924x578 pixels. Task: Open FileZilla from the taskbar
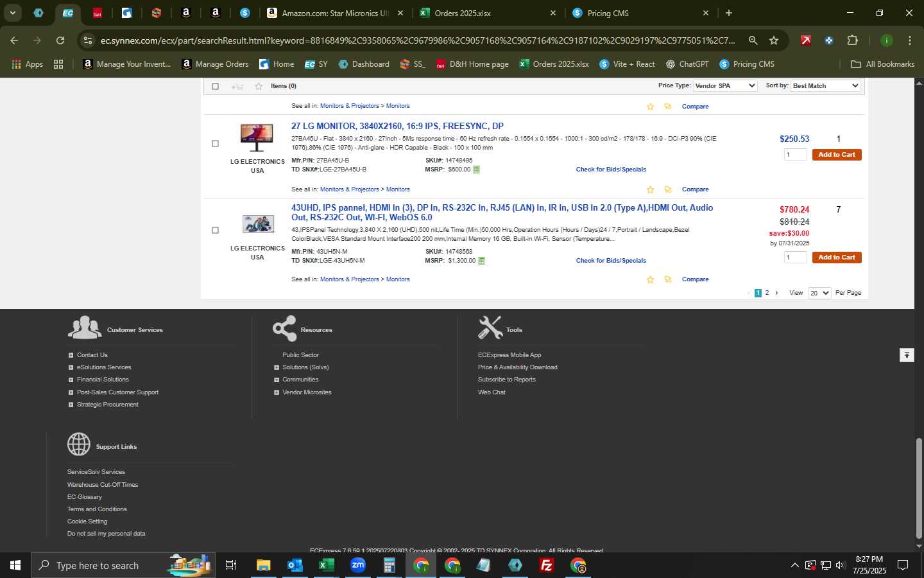pyautogui.click(x=546, y=565)
